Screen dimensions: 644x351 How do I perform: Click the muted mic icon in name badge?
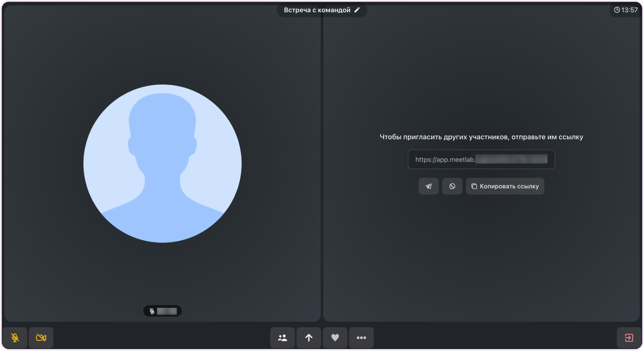[x=152, y=311]
